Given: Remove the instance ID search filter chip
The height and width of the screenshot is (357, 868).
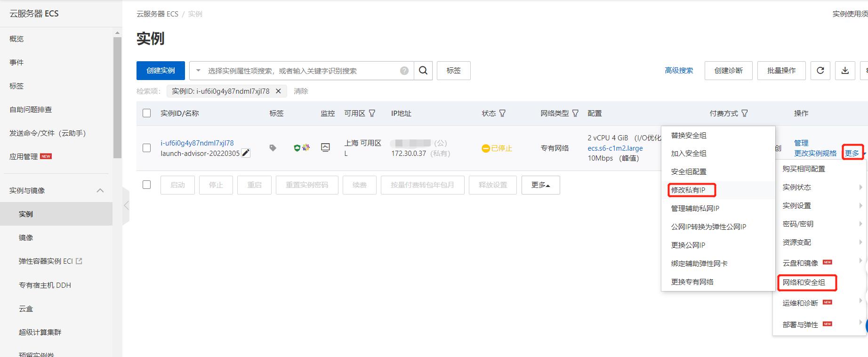Looking at the screenshot, I should point(278,91).
